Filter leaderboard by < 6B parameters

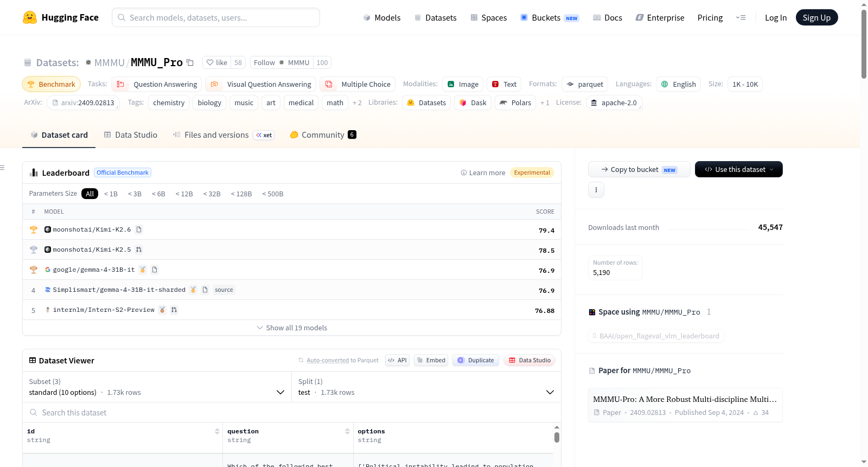point(158,194)
